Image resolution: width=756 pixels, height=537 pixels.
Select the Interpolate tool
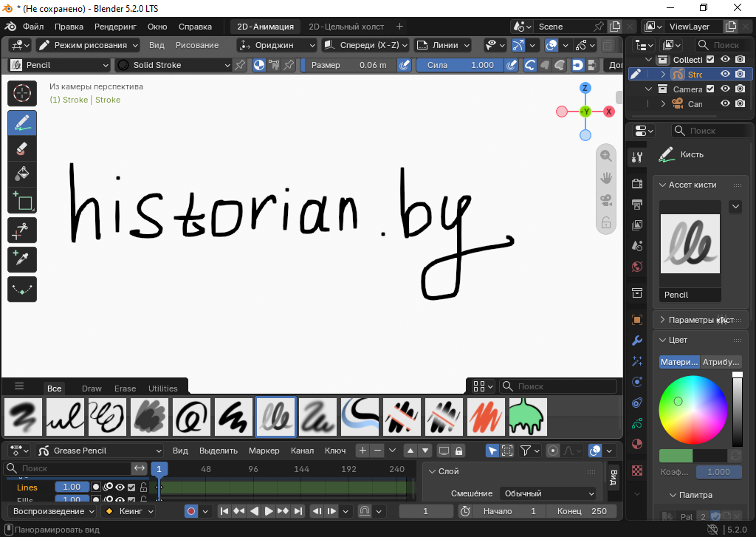pos(22,289)
